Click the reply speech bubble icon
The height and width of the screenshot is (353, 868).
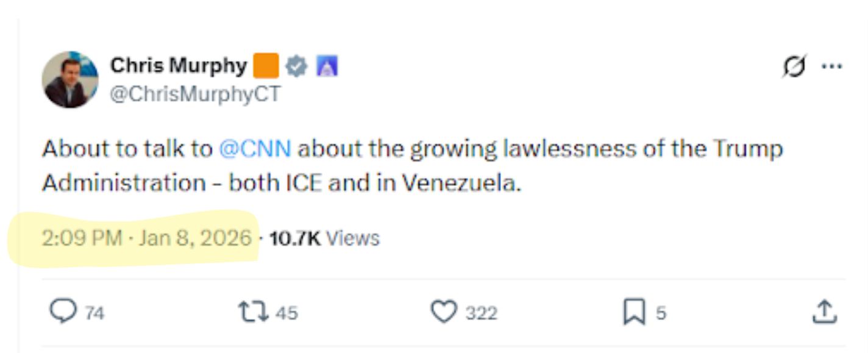63,312
